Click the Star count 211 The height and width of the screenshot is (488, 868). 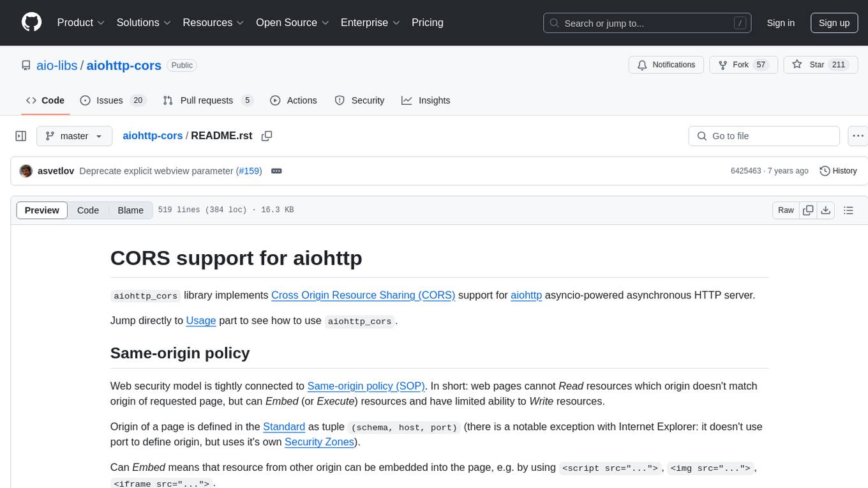(839, 65)
